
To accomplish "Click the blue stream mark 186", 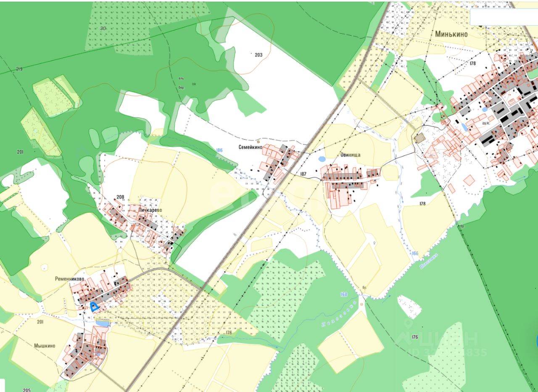I will point(219,150).
